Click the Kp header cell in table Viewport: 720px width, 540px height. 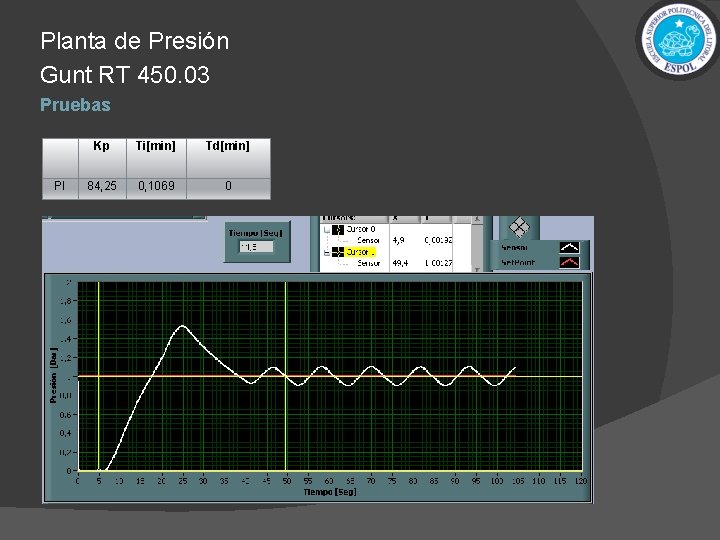[102, 158]
